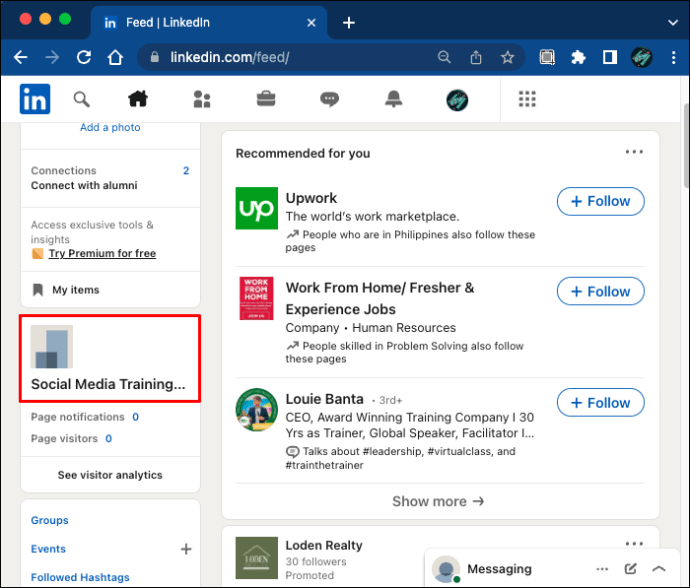Open the profile avatar Me menu

coord(457,98)
